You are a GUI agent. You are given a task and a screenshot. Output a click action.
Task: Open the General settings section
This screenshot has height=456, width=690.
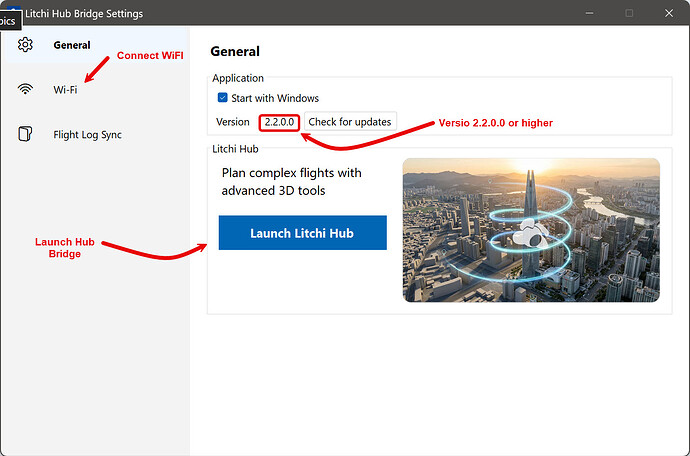click(97, 45)
